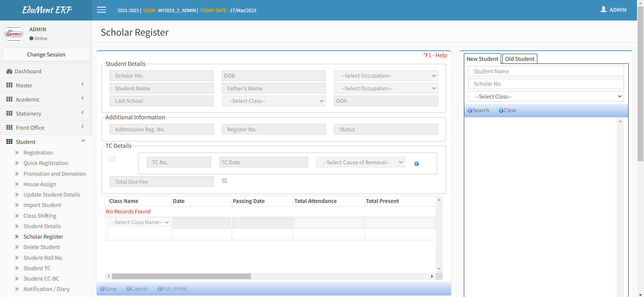Image resolution: width=644 pixels, height=297 pixels.
Task: Click the Search icon in student panel
Action: [x=470, y=111]
